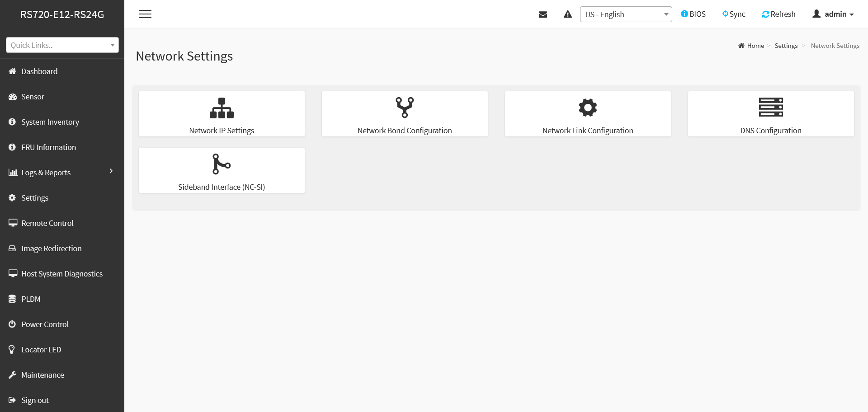Open Network IP Settings label
Viewport: 868px width, 412px height.
(x=222, y=131)
